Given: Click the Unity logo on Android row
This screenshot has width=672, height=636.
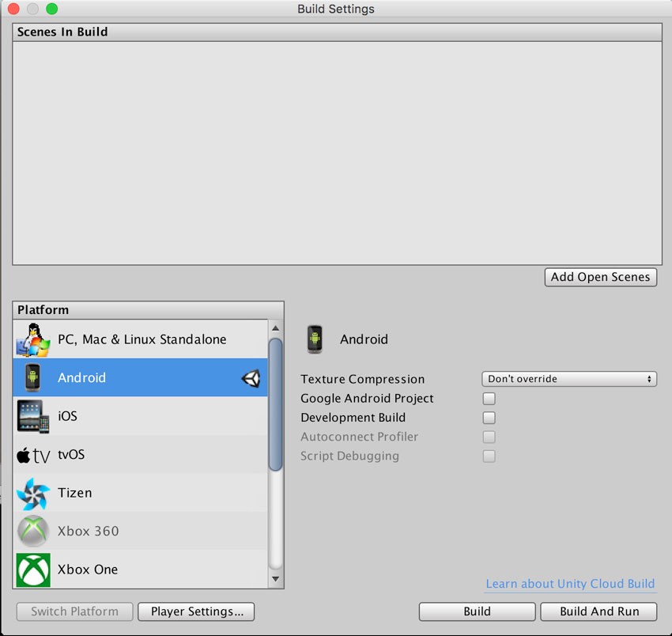Looking at the screenshot, I should click(x=251, y=378).
